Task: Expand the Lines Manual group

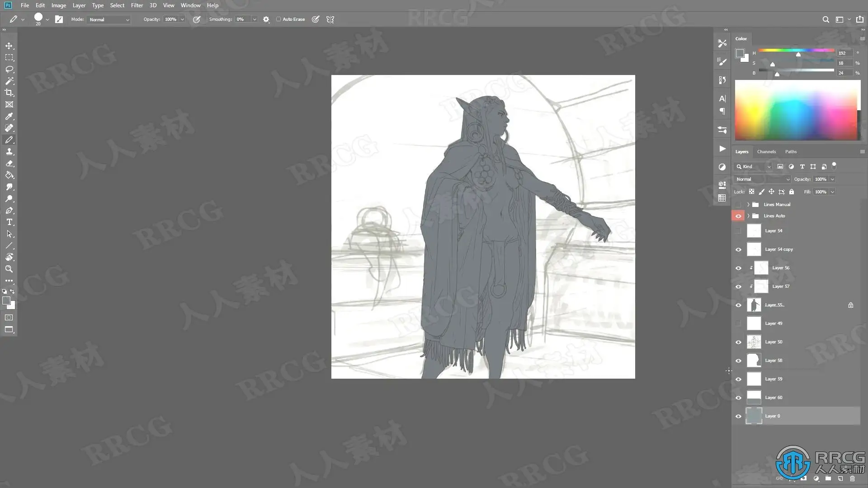Action: click(748, 205)
